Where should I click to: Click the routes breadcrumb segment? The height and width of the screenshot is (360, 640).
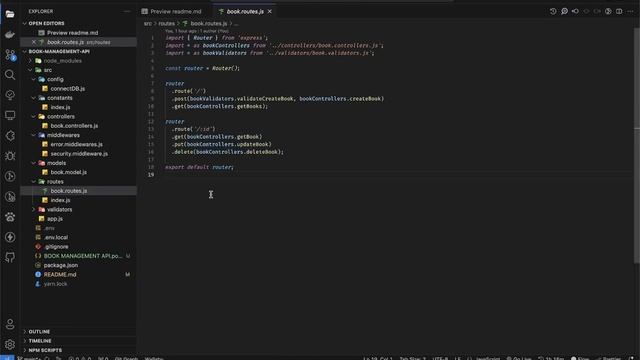coord(167,24)
